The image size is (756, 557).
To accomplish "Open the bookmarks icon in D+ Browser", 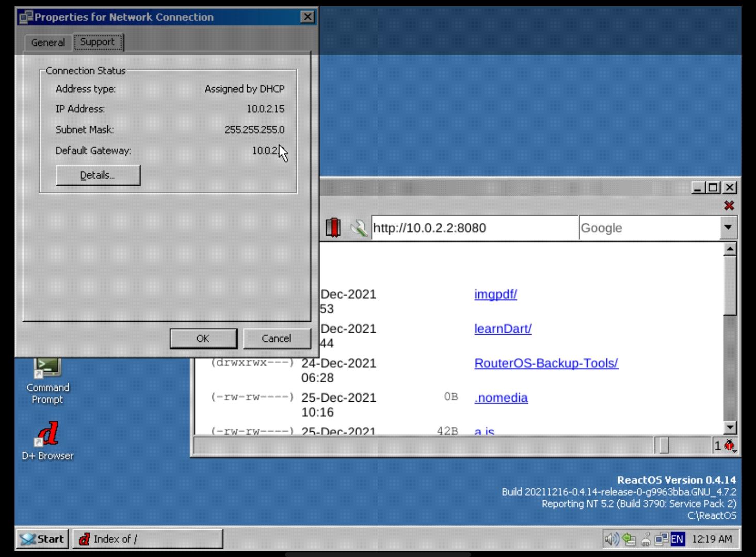I will pos(333,227).
